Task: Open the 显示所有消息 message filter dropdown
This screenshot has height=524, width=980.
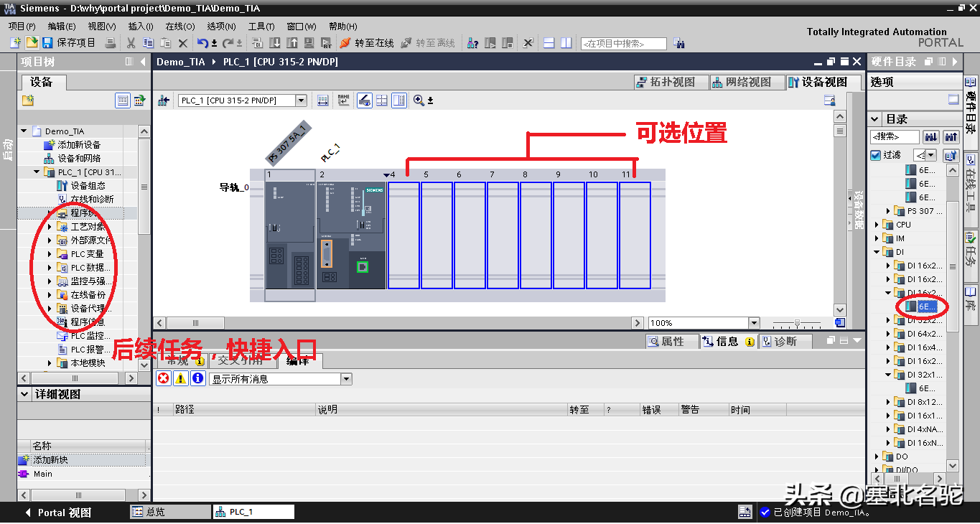Action: pyautogui.click(x=346, y=379)
